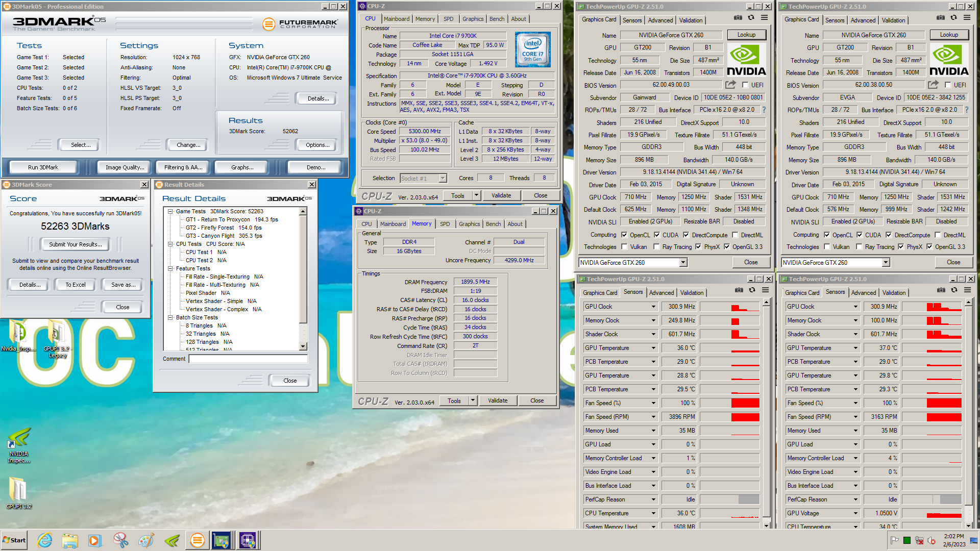Click To Excel button
Screen dimensions: 980x551
[x=76, y=285]
